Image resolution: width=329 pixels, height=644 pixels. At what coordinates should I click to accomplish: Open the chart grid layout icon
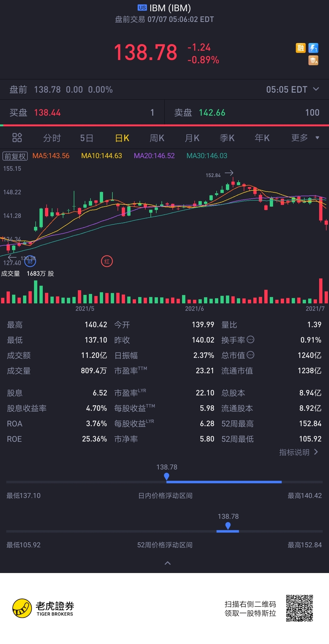tap(17, 138)
